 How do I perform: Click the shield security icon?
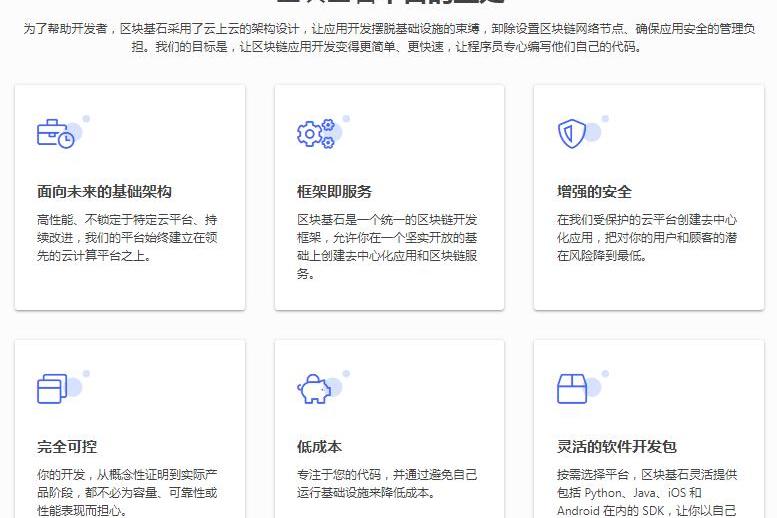click(572, 134)
